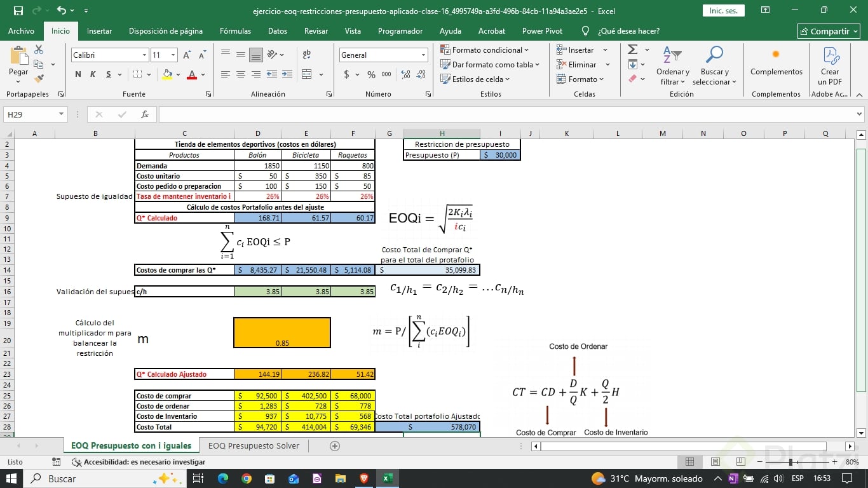The image size is (868, 488).
Task: Click the Inic. ses. sign-in button
Action: 723,11
